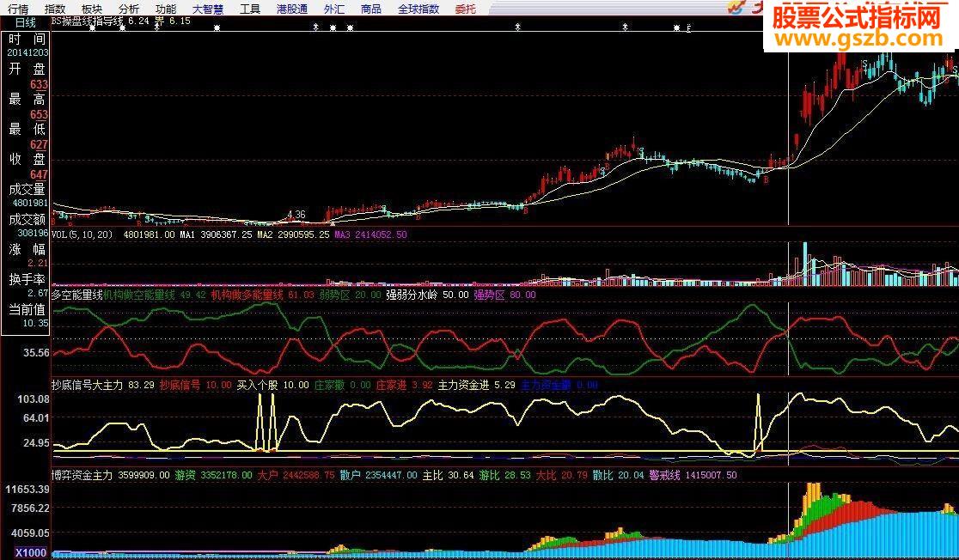Screen dimensions: 959x560
Task: Open the 板块 menu
Action: tap(92, 9)
